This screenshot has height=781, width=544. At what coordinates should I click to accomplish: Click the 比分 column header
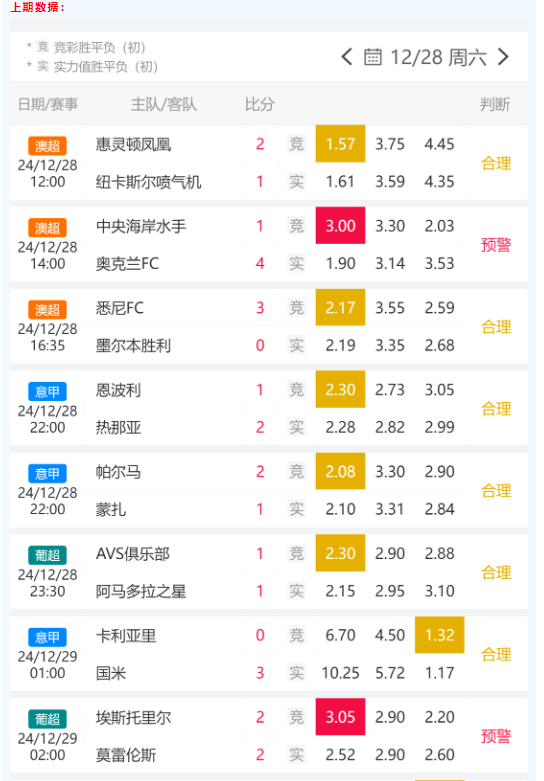pyautogui.click(x=260, y=105)
